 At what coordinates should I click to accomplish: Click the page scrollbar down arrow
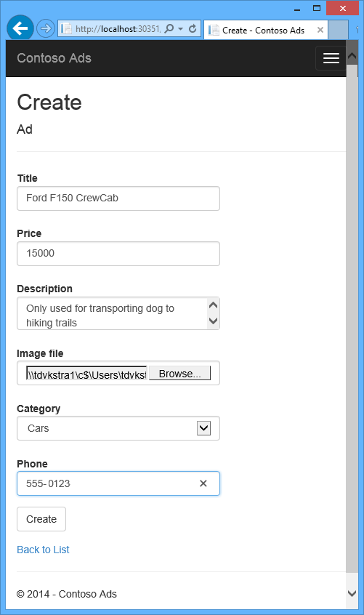[352, 593]
